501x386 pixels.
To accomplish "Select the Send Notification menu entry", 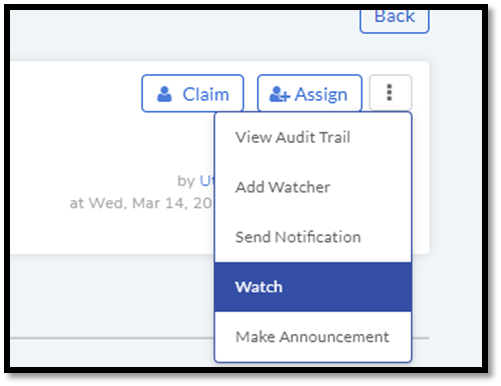I will pyautogui.click(x=313, y=237).
